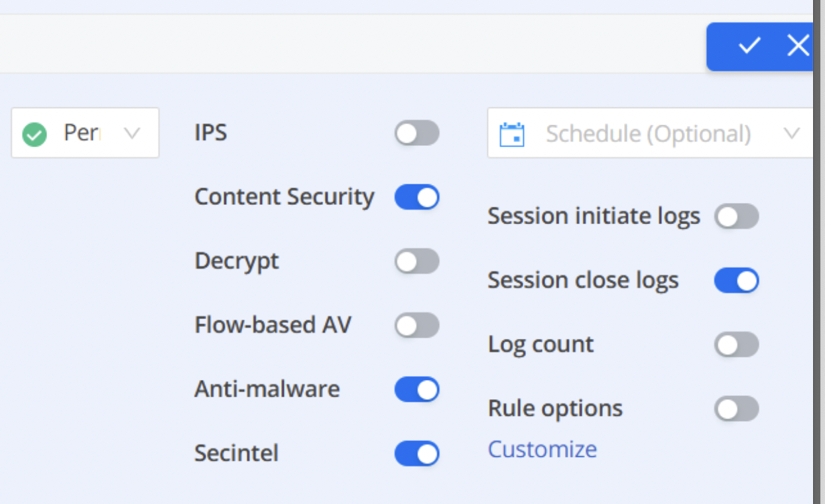
Task: Click the green Permit check icon
Action: click(34, 135)
